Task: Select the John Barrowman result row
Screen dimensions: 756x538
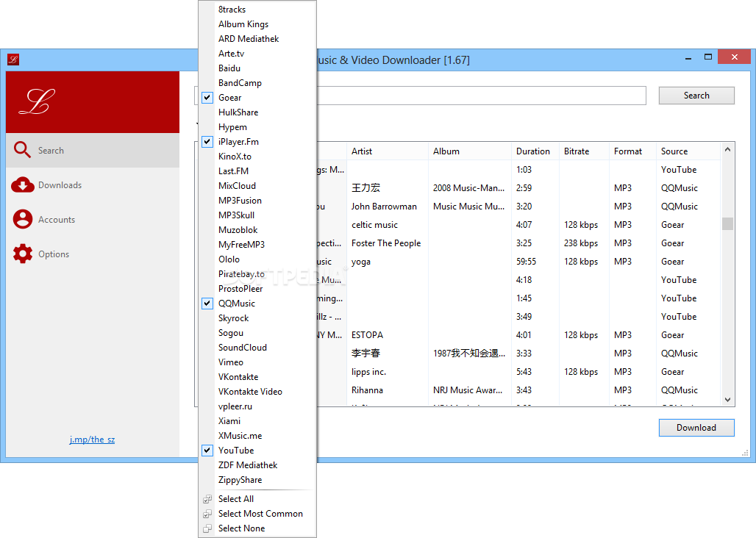Action: (x=518, y=207)
